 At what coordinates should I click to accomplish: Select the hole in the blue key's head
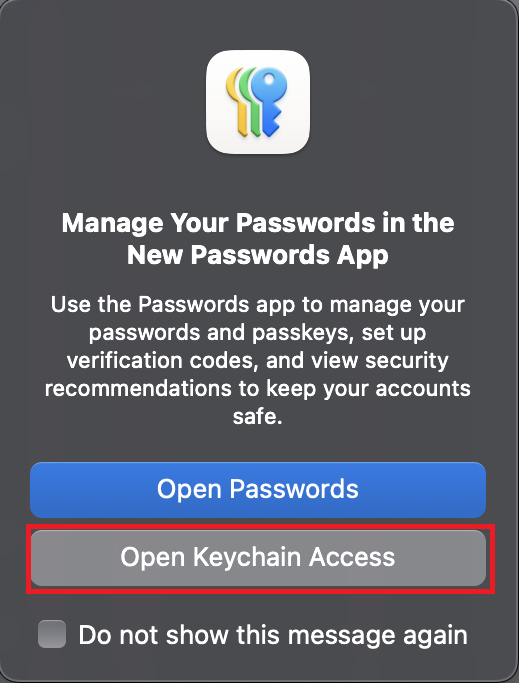269,80
